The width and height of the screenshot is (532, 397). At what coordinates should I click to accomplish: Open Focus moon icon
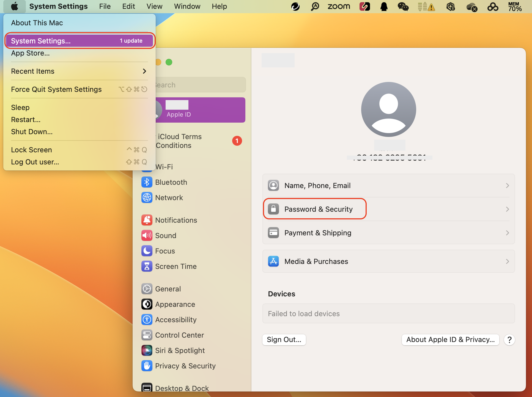coord(147,251)
